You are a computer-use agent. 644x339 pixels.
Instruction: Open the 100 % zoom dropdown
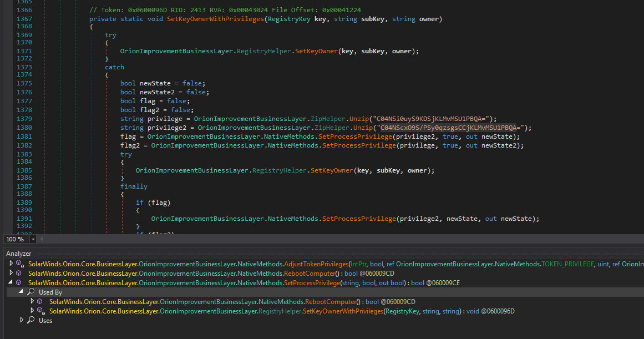point(33,239)
